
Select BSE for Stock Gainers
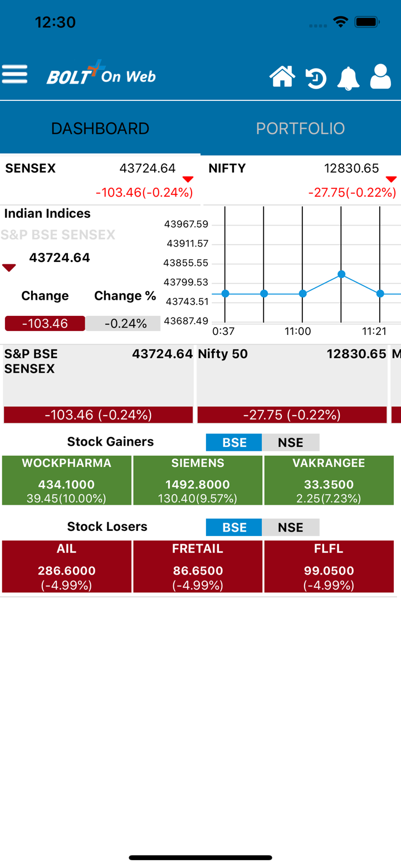pos(234,442)
